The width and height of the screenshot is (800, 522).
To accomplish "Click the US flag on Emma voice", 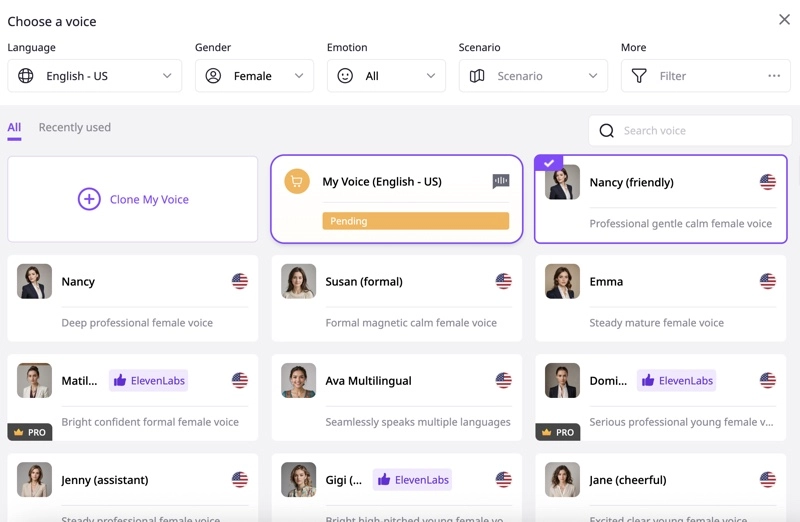I will pos(767,282).
